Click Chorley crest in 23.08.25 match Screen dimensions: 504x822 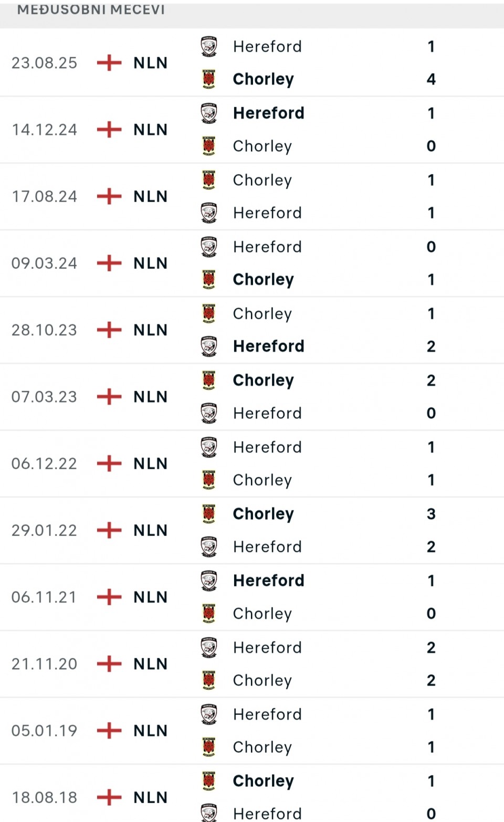point(209,79)
